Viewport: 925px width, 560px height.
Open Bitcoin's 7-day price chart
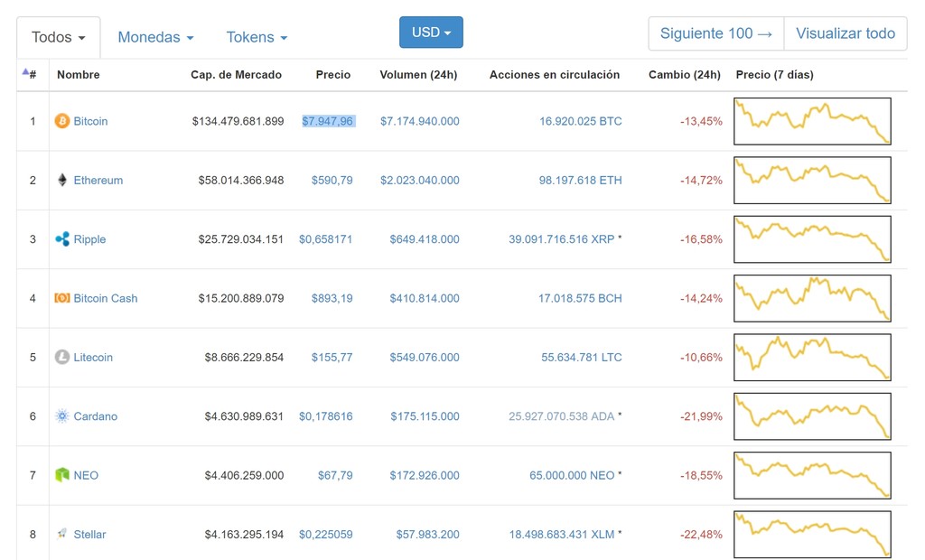pyautogui.click(x=812, y=121)
